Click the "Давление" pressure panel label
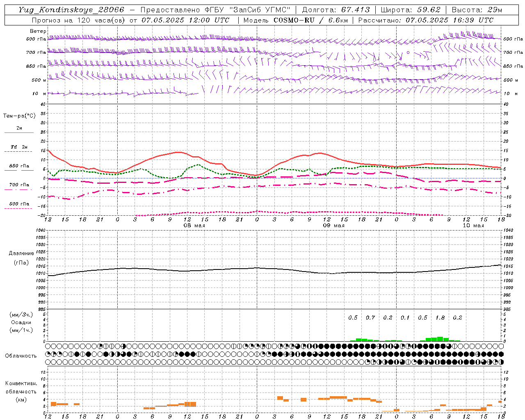 click(21, 253)
